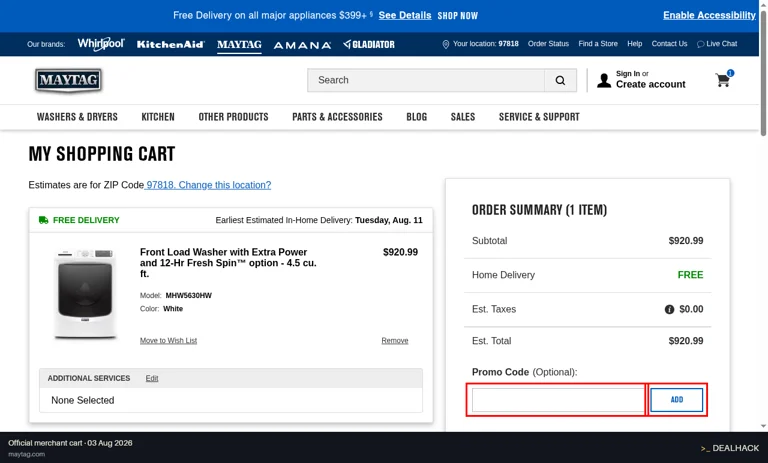Click the Help link in header

pyautogui.click(x=634, y=44)
